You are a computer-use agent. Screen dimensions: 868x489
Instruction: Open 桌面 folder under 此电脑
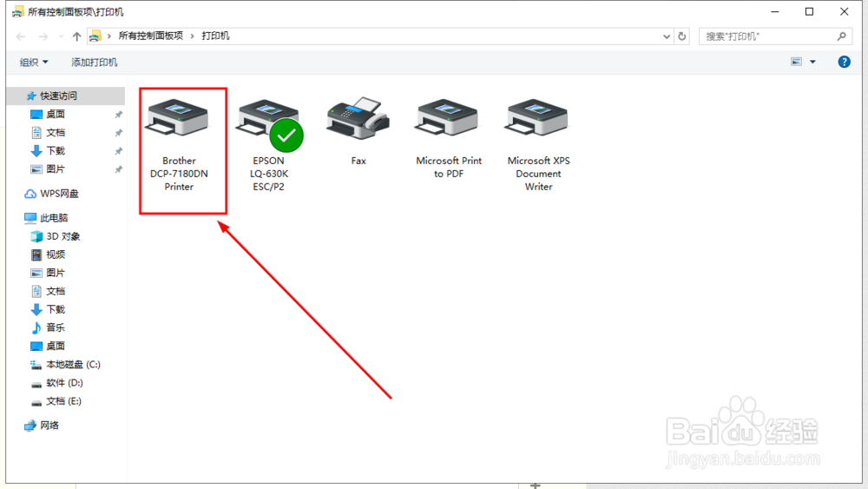point(48,346)
